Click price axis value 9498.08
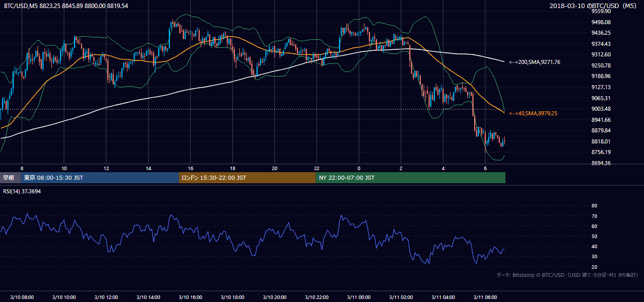This screenshot has height=302, width=644. pyautogui.click(x=601, y=22)
